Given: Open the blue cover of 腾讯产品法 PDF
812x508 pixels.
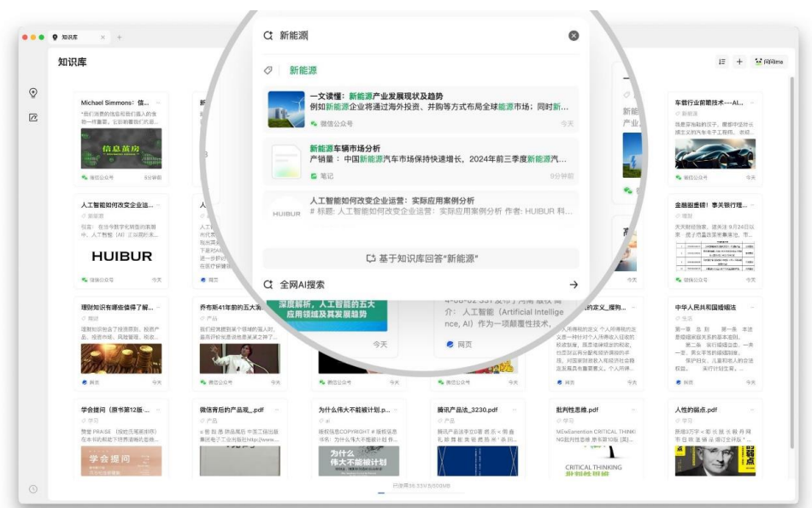Looking at the screenshot, I should tap(478, 461).
